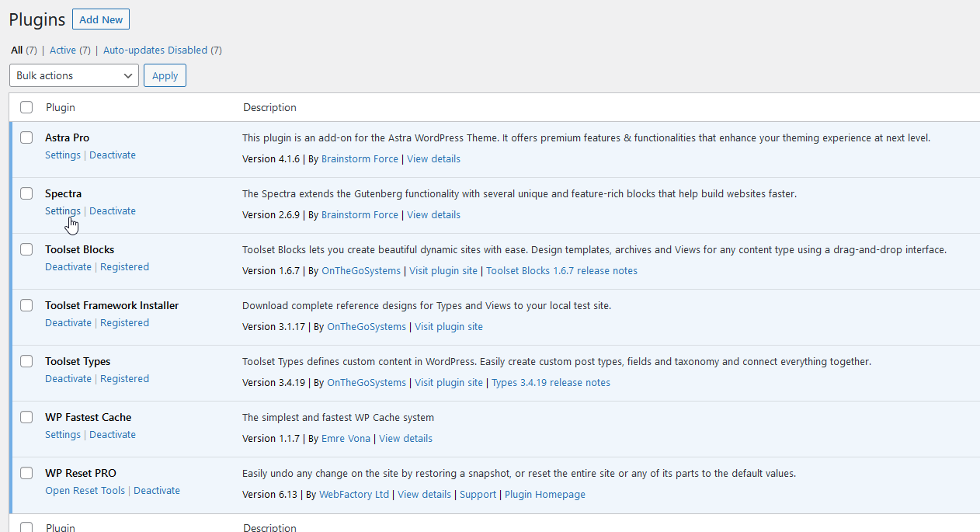The width and height of the screenshot is (980, 532).
Task: Click the Toolset Blocks plugin name
Action: [79, 249]
